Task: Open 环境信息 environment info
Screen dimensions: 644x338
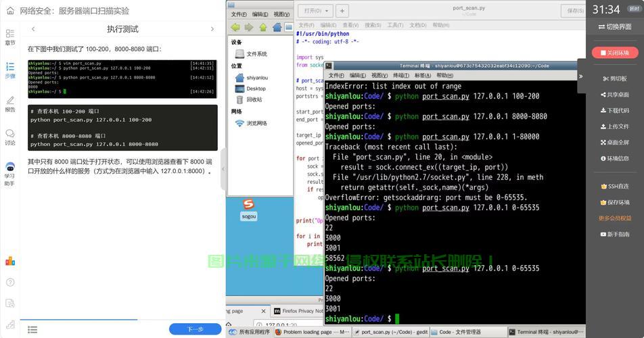Action: pyautogui.click(x=615, y=158)
